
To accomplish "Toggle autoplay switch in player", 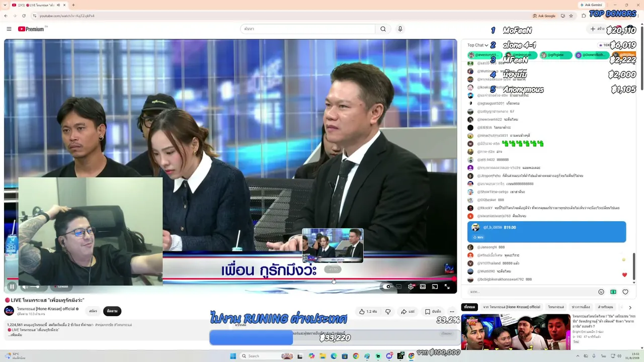I will point(386,287).
